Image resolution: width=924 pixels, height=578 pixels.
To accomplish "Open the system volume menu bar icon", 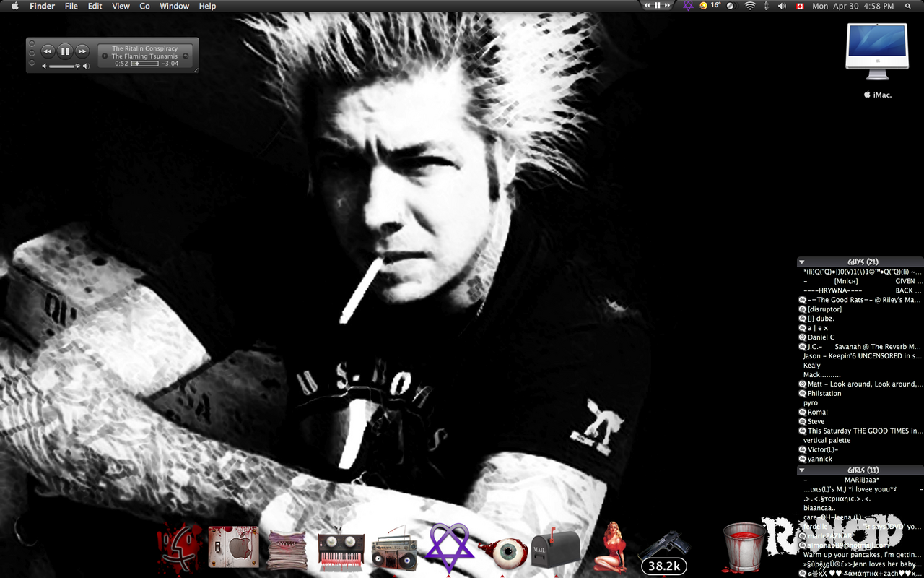I will point(782,6).
